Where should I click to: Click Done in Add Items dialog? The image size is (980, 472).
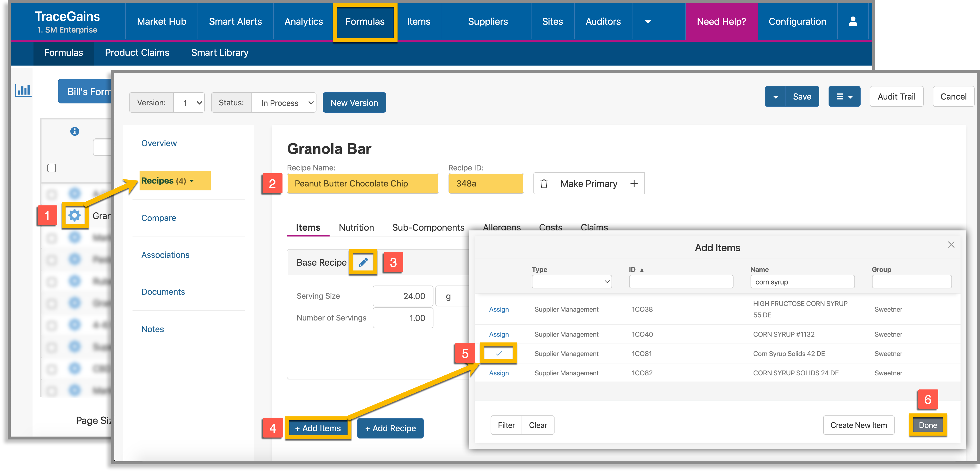(928, 425)
